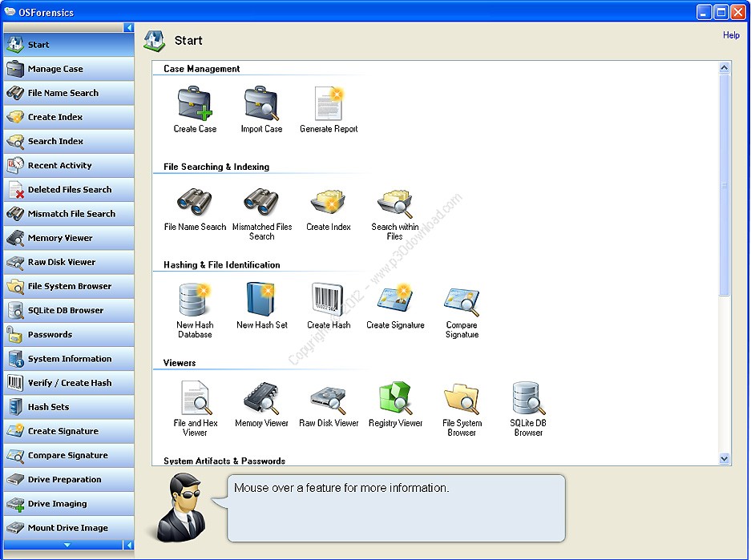The height and width of the screenshot is (560, 751).
Task: Click Create Hash barcode icon
Action: (x=329, y=299)
